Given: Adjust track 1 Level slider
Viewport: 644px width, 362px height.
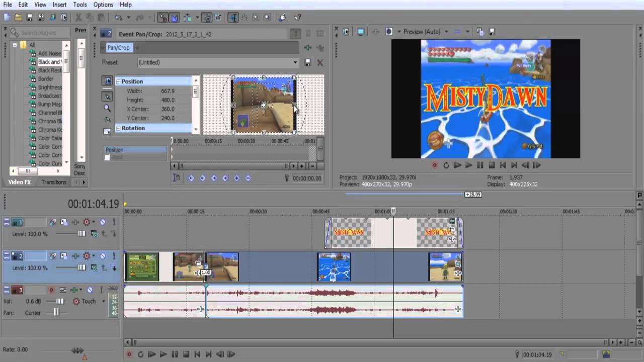Looking at the screenshot, I should tap(82, 234).
